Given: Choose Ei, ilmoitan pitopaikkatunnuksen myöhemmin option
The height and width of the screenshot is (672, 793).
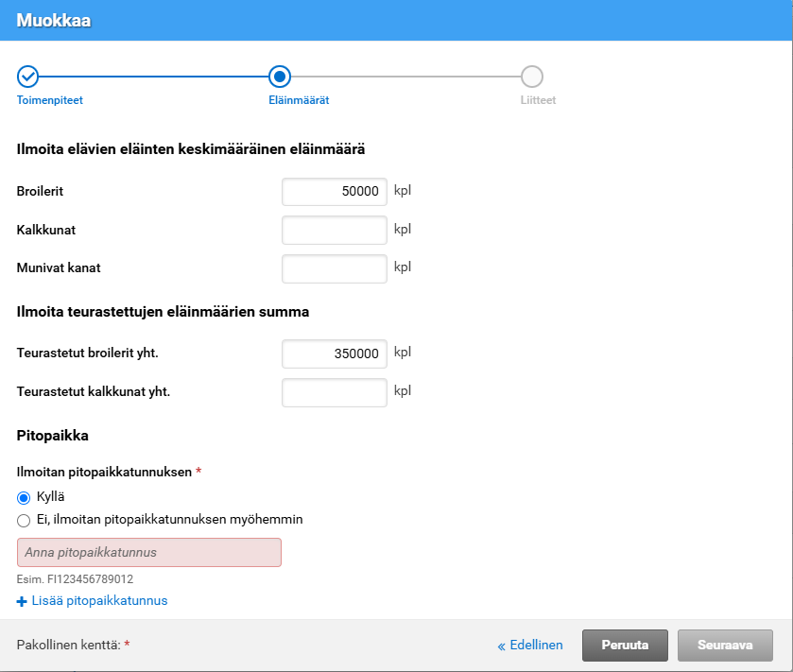Looking at the screenshot, I should coord(25,520).
